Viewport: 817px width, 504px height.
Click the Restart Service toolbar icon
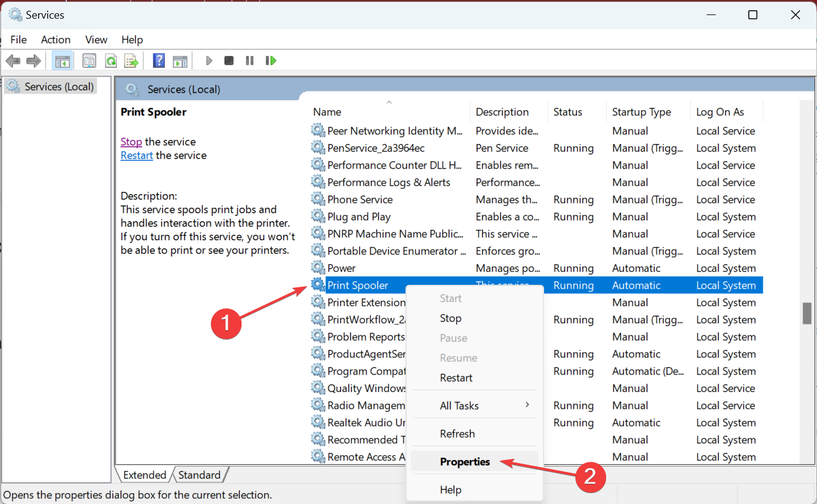(271, 61)
